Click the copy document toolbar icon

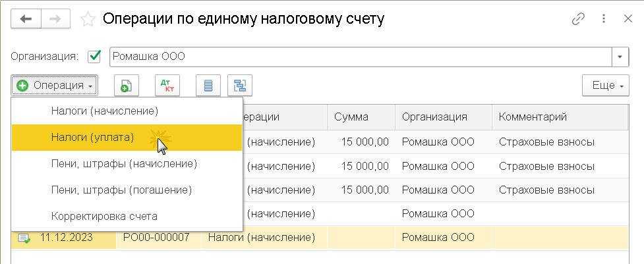pyautogui.click(x=127, y=86)
